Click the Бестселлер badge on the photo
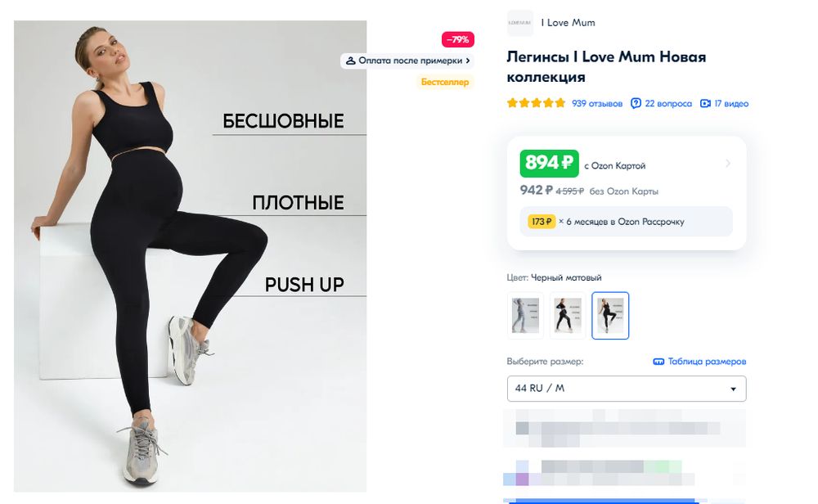Screen dimensions: 818x504 pyautogui.click(x=444, y=82)
